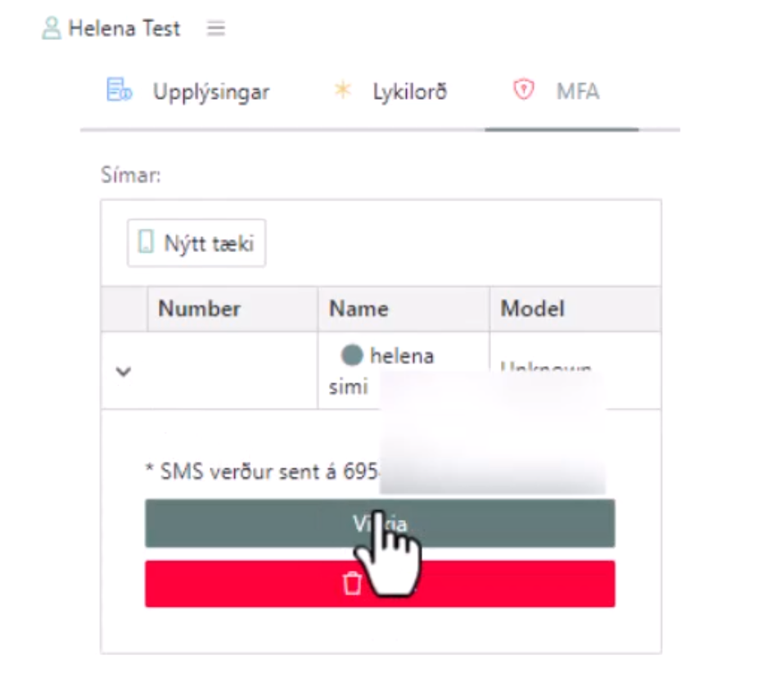Screen dimensions: 762x700
Task: Select the MFA tab label
Action: tap(577, 92)
